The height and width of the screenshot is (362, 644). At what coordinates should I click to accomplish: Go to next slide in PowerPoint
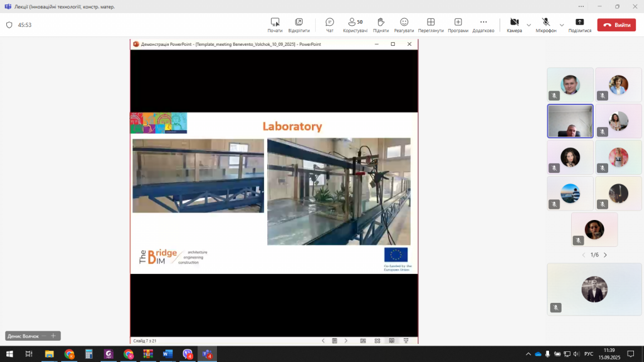pos(346,341)
